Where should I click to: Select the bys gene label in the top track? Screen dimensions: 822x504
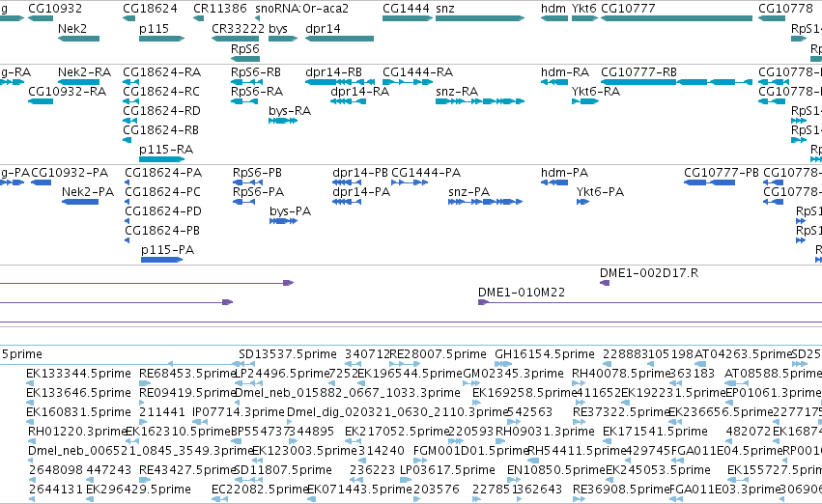[278, 28]
